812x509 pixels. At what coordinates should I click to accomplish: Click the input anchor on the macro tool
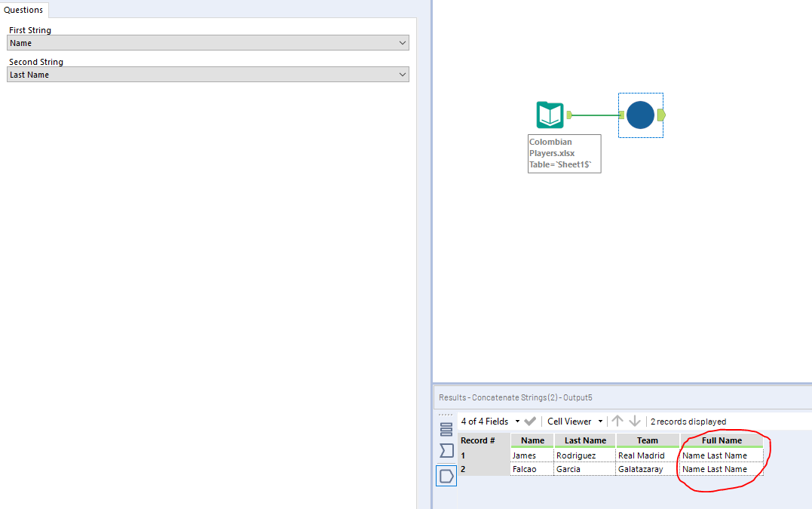pos(620,115)
